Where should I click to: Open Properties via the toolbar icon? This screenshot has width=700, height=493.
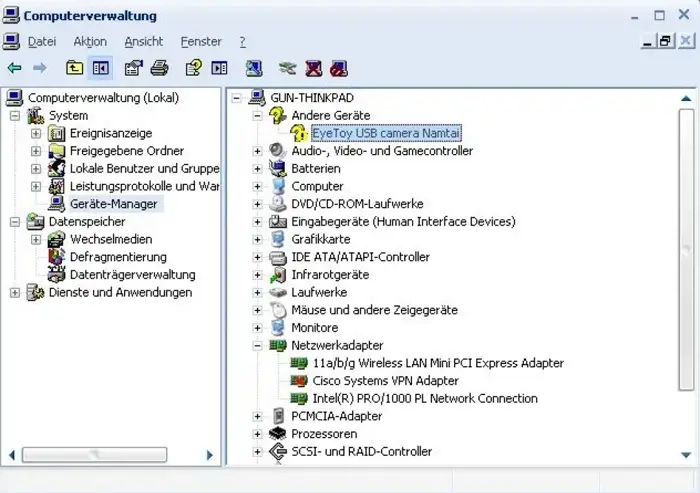[x=133, y=68]
